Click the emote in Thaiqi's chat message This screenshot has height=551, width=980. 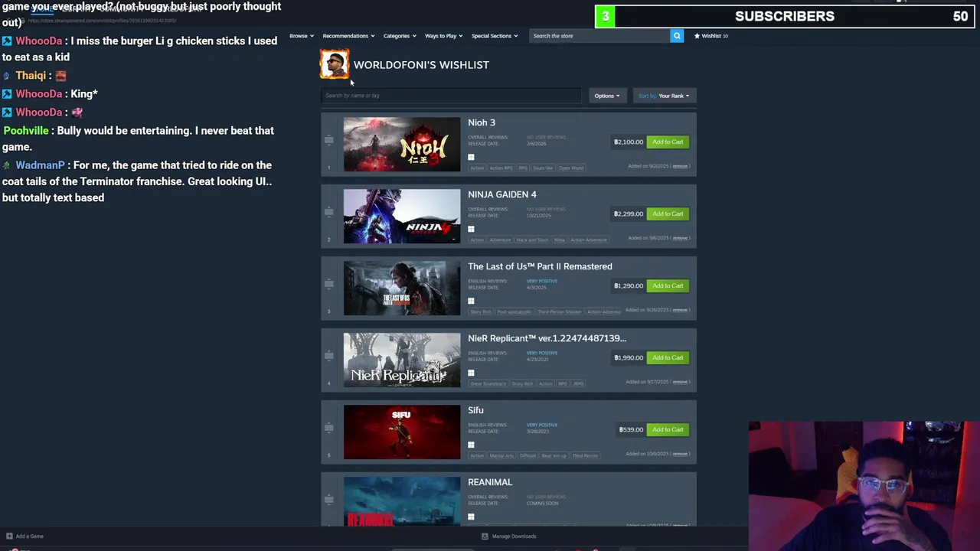(x=60, y=76)
